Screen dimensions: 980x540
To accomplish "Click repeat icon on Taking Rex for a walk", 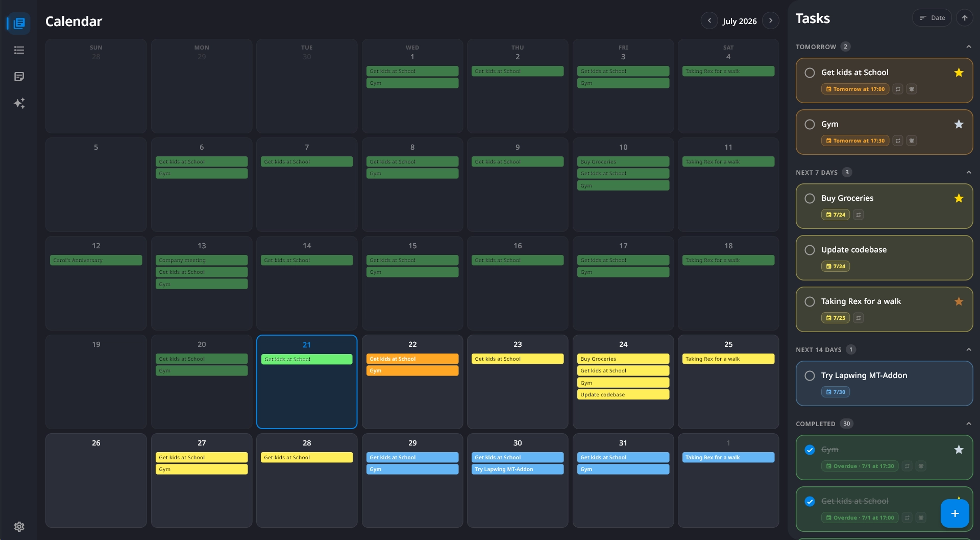I will 859,318.
